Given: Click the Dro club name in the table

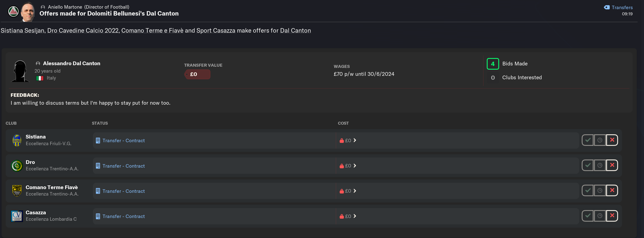Looking at the screenshot, I should [x=30, y=162].
